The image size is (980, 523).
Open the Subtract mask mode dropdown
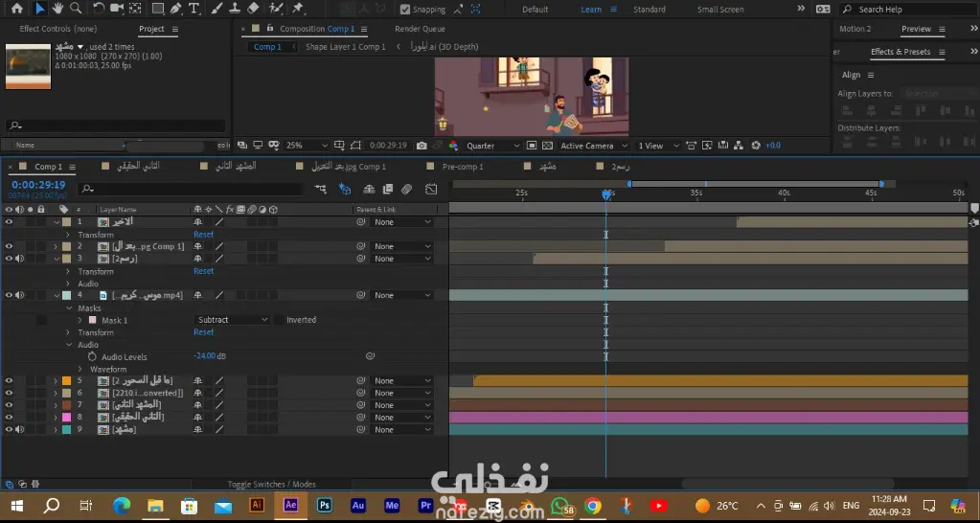click(x=233, y=319)
